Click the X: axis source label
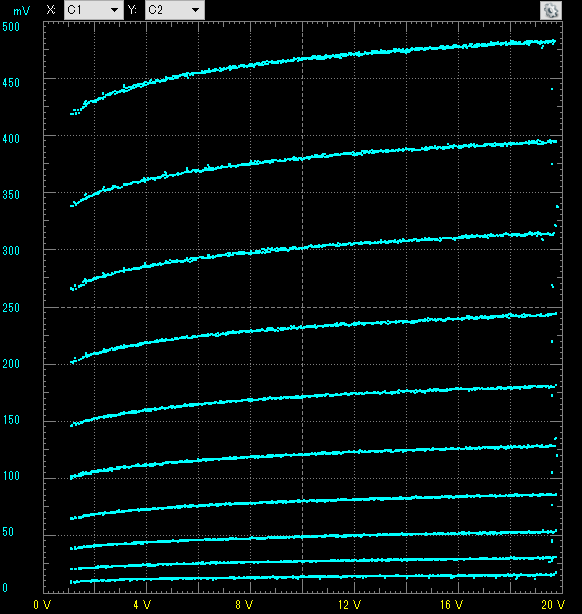 point(51,10)
